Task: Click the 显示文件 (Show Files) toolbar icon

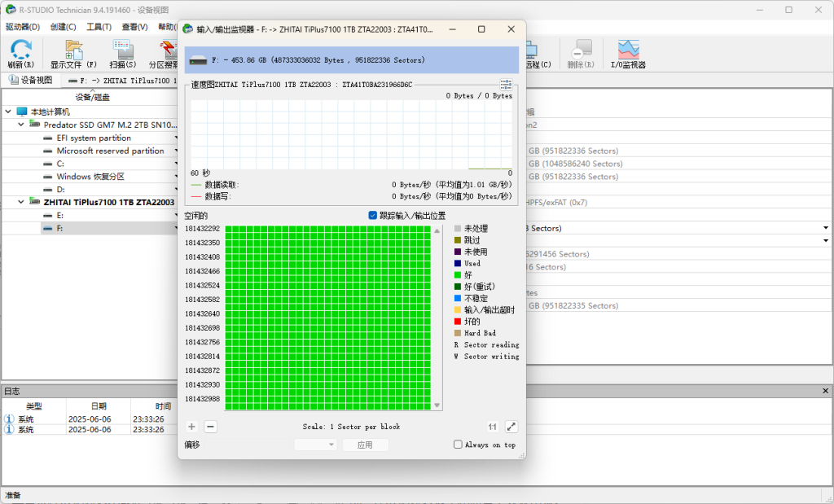Action: pyautogui.click(x=73, y=50)
